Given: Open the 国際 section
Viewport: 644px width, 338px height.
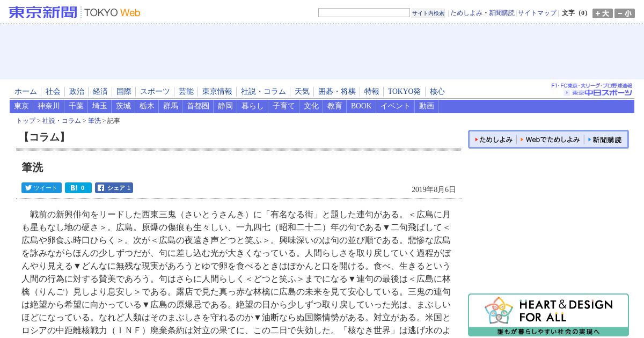Looking at the screenshot, I should click(x=124, y=92).
